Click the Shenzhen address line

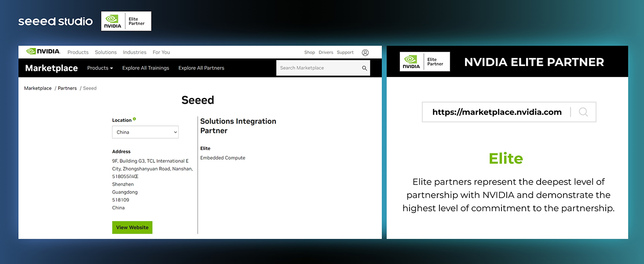[x=123, y=184]
